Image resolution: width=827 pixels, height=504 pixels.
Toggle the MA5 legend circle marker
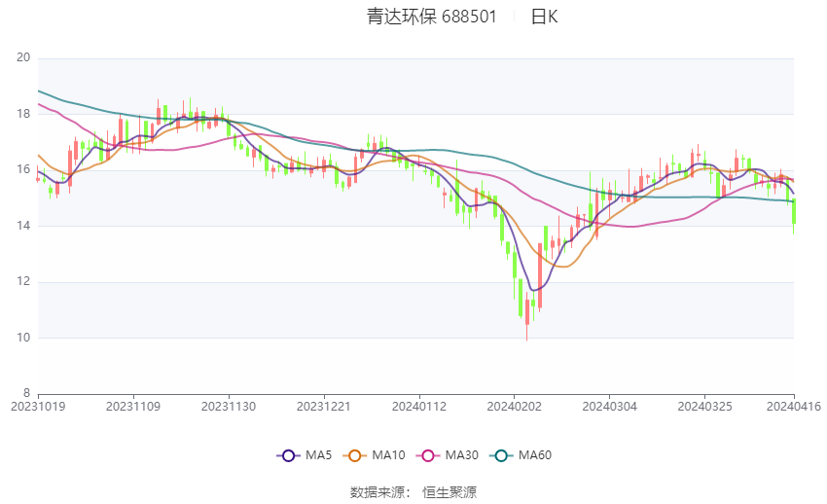pyautogui.click(x=288, y=455)
